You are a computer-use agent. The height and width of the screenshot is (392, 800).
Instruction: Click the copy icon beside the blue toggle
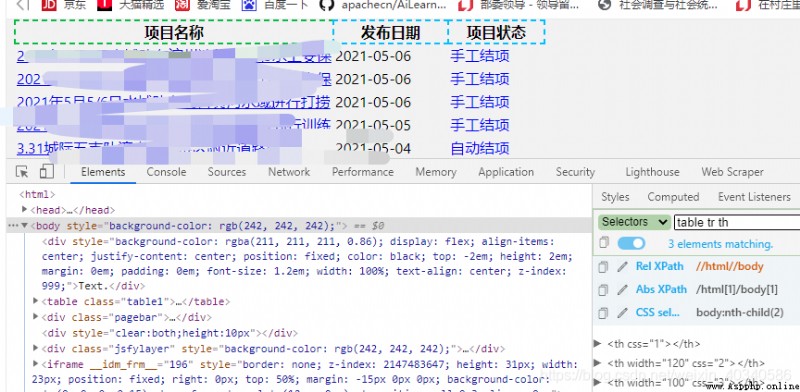tap(604, 243)
